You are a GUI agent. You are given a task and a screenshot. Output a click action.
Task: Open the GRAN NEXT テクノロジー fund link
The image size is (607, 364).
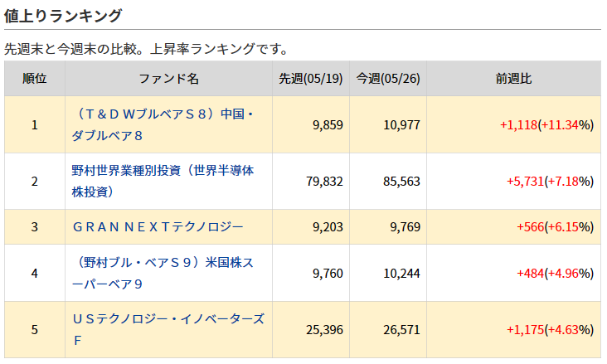[x=158, y=227]
